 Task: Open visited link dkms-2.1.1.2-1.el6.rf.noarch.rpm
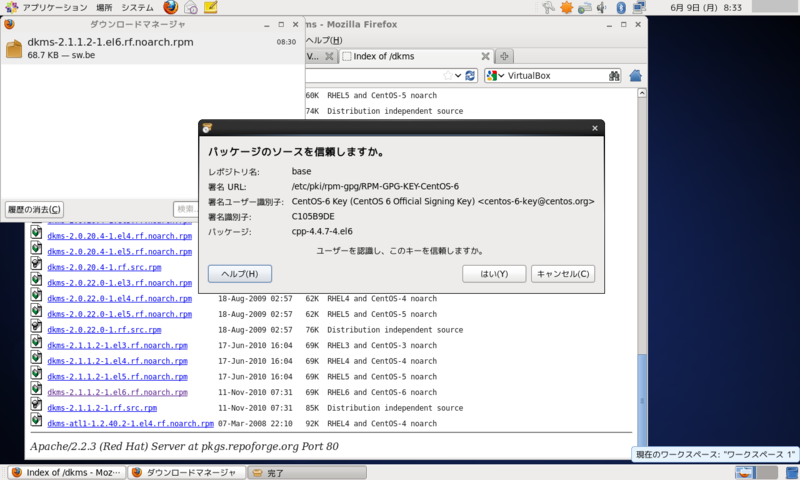(117, 393)
